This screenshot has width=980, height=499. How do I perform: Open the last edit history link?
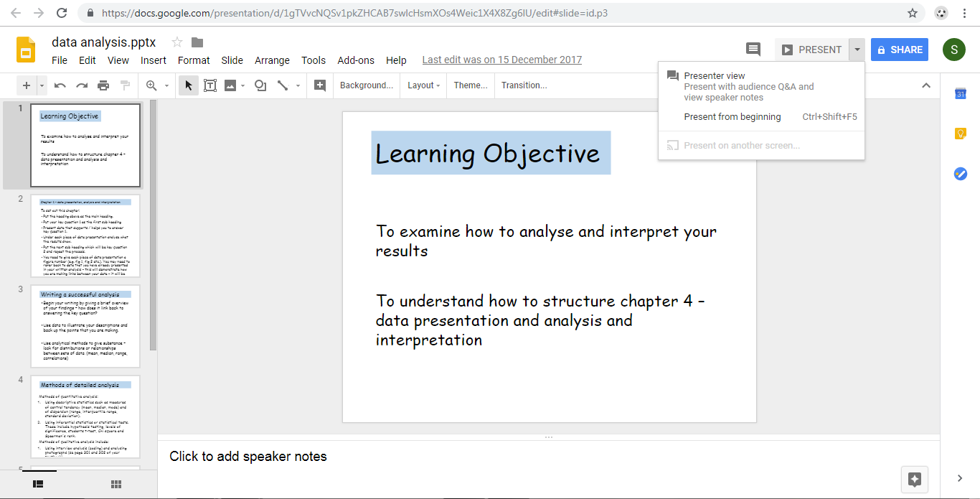502,60
